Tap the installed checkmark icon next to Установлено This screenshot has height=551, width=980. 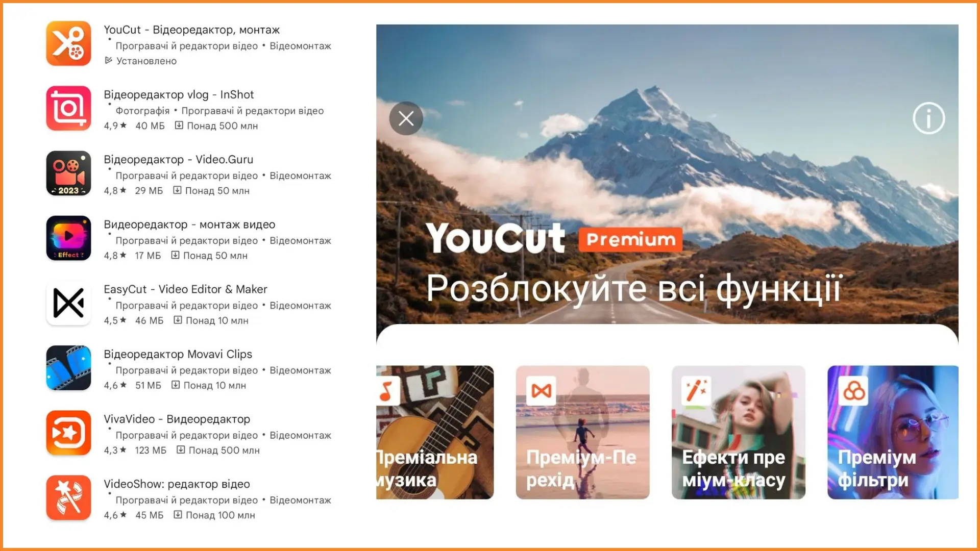pyautogui.click(x=108, y=61)
